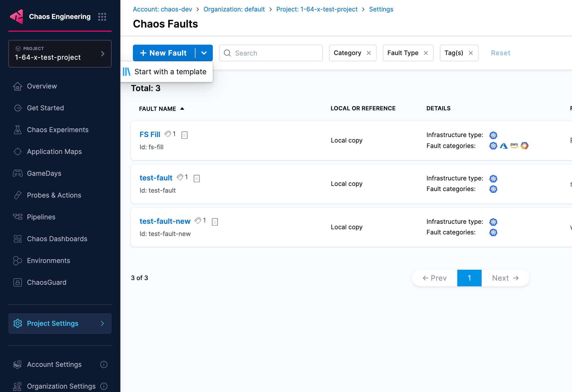Click the Harness Chaos Engineering logo
The width and height of the screenshot is (572, 392).
pos(17,17)
